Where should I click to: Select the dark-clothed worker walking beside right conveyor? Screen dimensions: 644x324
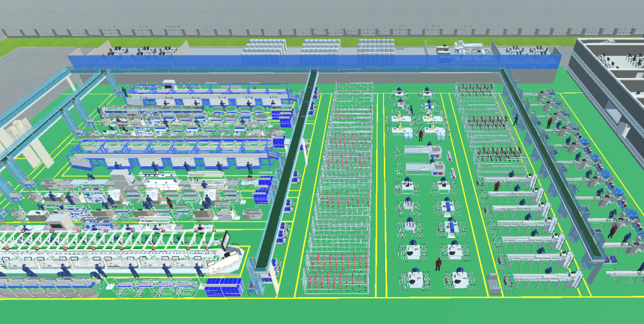click(x=516, y=119)
